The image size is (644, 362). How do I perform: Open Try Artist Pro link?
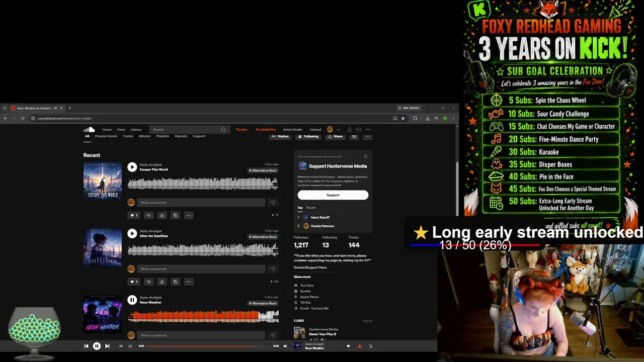266,130
